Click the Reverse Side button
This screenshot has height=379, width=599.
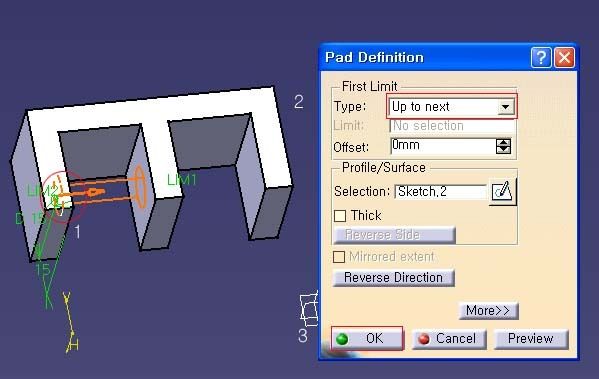394,235
